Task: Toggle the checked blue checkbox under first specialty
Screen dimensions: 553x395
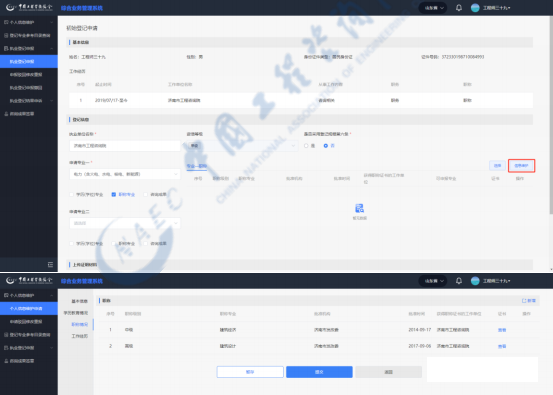Action: pos(114,194)
